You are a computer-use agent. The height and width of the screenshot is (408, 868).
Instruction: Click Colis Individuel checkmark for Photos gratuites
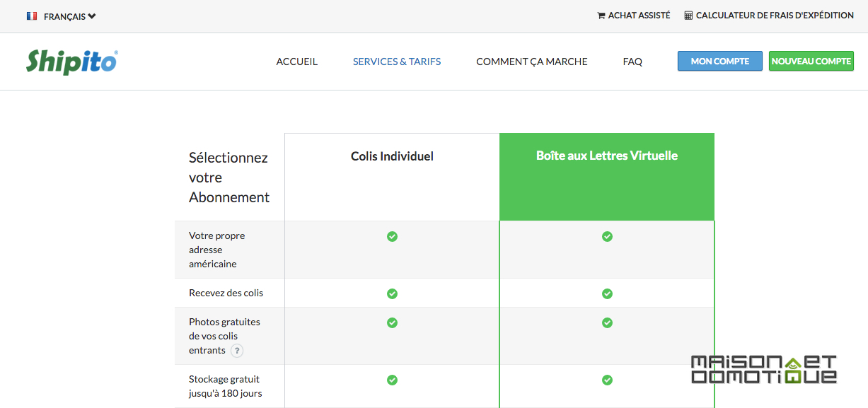click(x=392, y=322)
